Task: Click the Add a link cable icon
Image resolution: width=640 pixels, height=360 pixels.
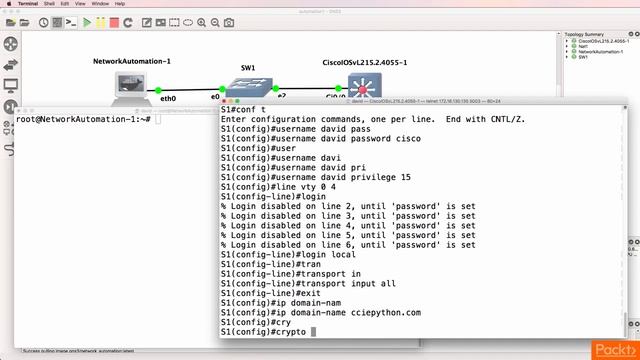Action: coord(10,149)
